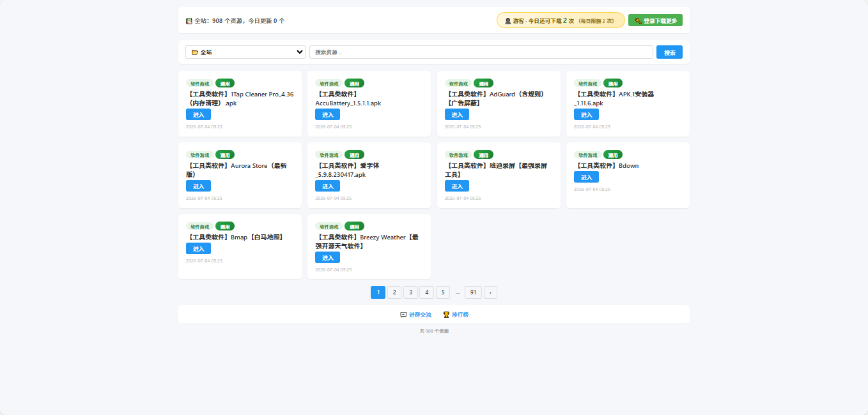This screenshot has width=868, height=415.
Task: Click the 共 908 个资源 footer text
Action: click(434, 331)
